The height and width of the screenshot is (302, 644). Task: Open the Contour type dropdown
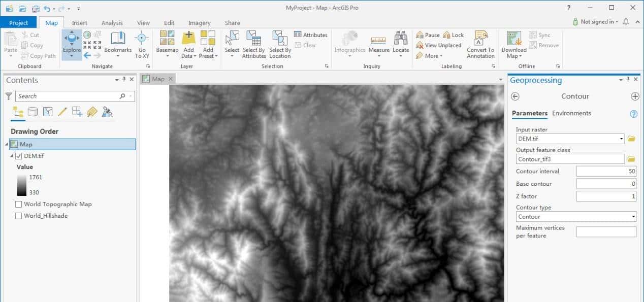click(x=633, y=216)
